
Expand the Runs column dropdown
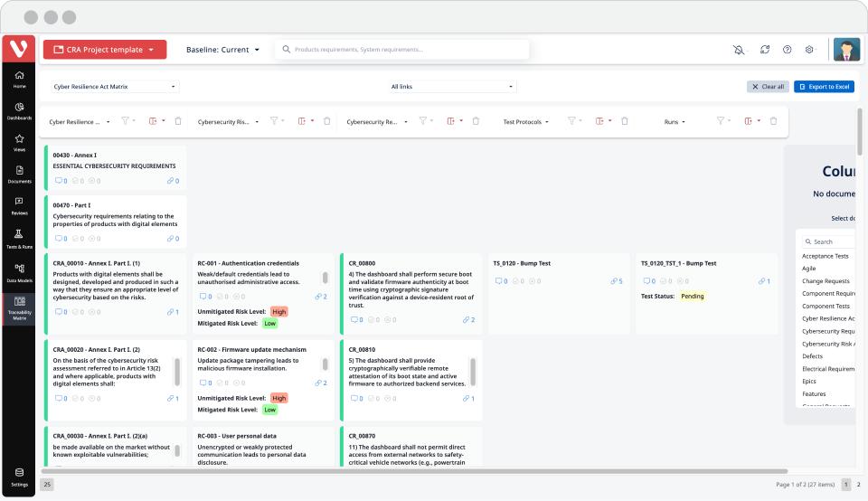[675, 122]
